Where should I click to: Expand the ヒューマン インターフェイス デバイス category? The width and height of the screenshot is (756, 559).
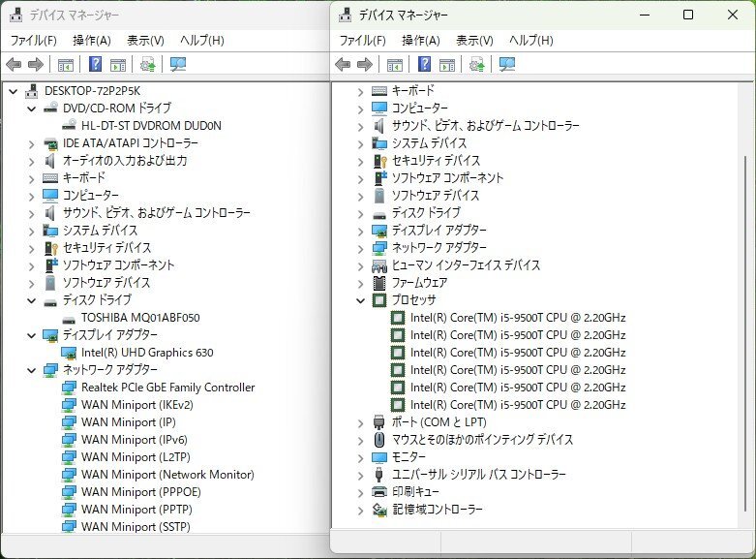click(x=360, y=265)
